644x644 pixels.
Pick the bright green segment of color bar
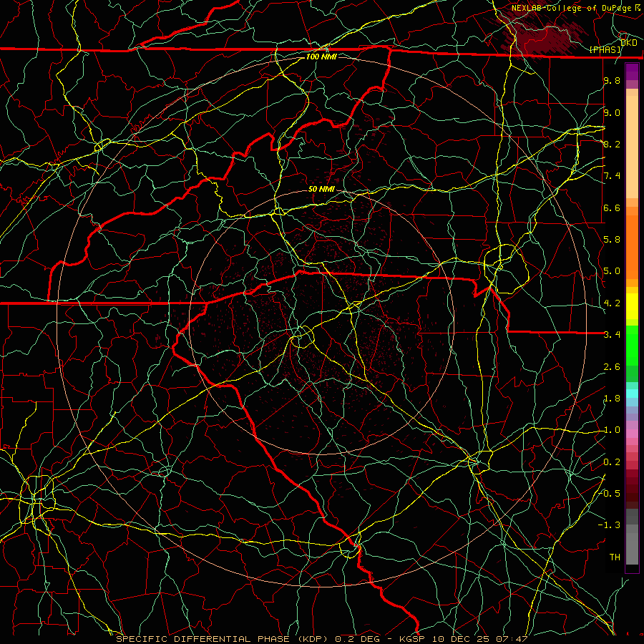[632, 345]
